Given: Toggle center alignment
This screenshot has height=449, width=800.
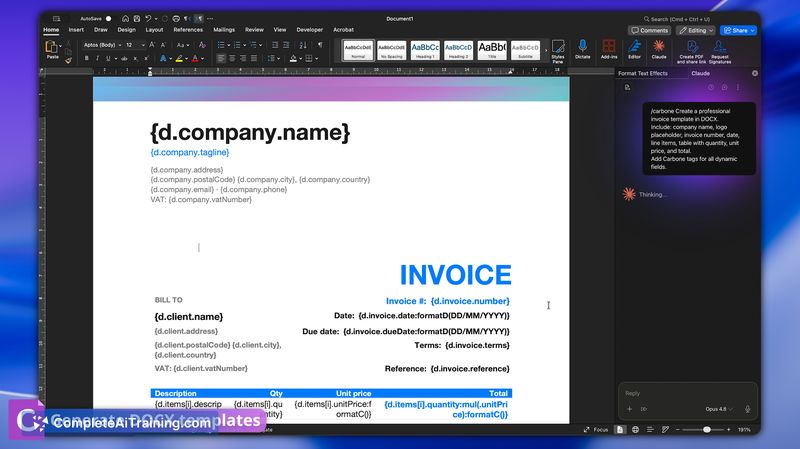Looking at the screenshot, I should [232, 59].
